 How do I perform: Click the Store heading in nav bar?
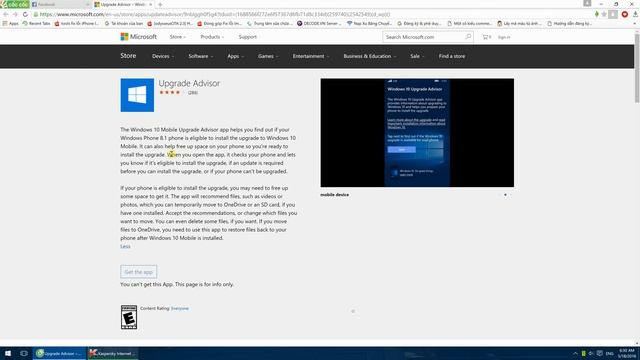[128, 56]
